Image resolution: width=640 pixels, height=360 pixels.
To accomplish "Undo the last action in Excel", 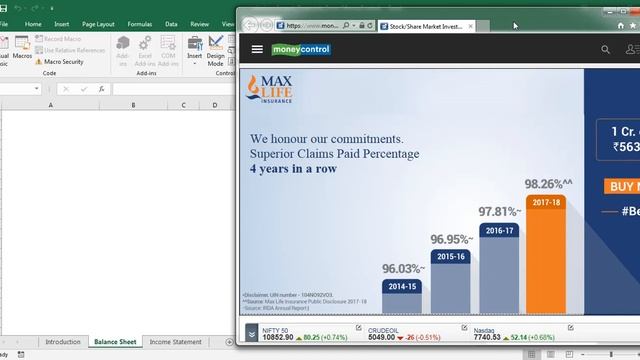I will (18, 8).
